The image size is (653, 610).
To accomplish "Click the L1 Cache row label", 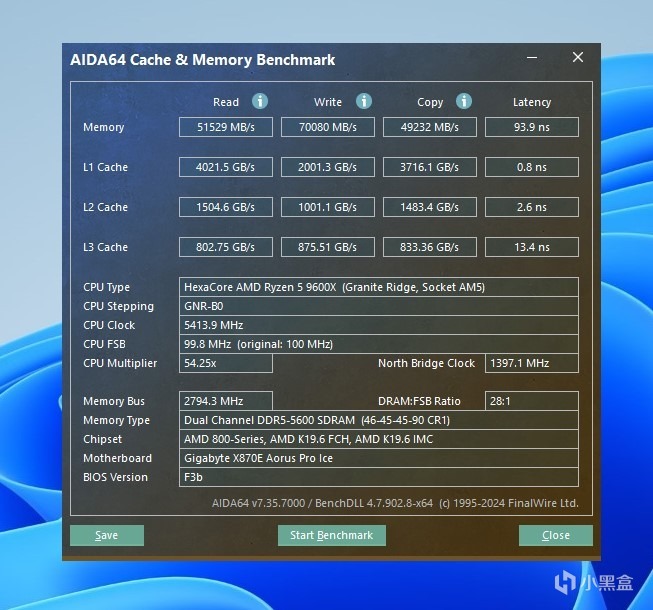I will click(x=105, y=167).
